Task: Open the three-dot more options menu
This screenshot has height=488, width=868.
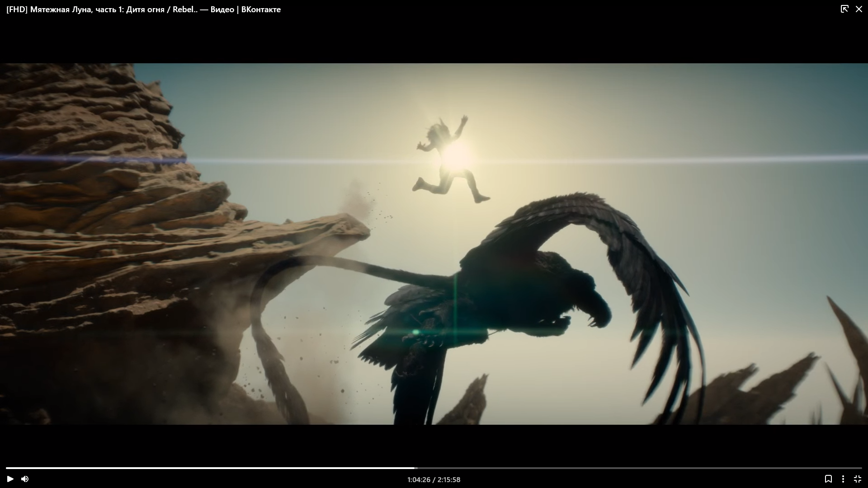Action: 843,479
